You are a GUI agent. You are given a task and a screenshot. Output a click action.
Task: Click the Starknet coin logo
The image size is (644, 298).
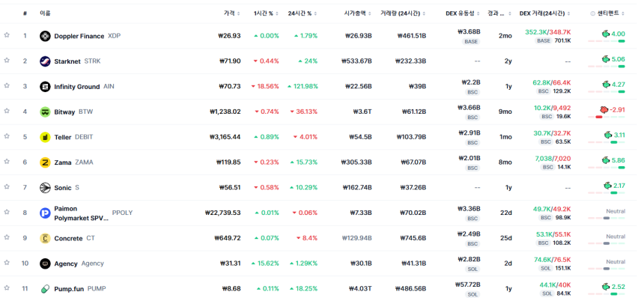tap(45, 61)
